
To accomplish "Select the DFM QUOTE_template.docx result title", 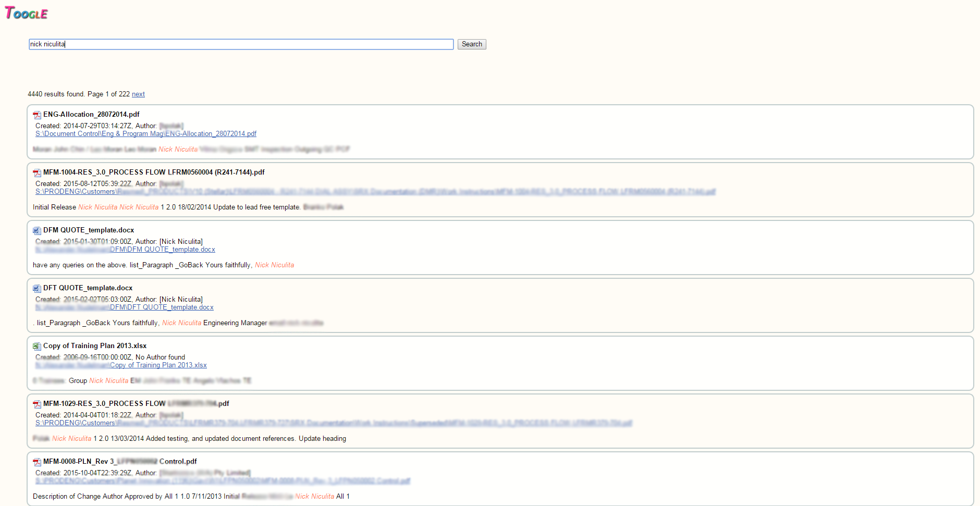I will point(88,230).
